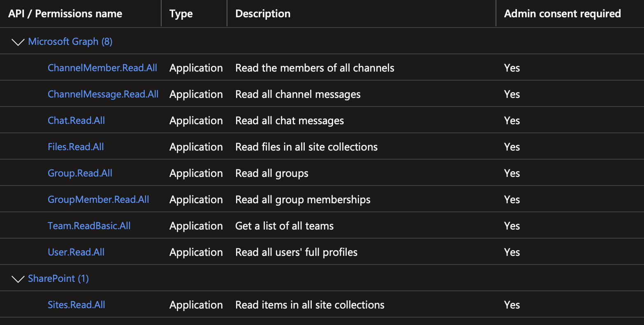The image size is (644, 325).
Task: Click Application type in ChannelMember.Read.All row
Action: click(x=196, y=68)
